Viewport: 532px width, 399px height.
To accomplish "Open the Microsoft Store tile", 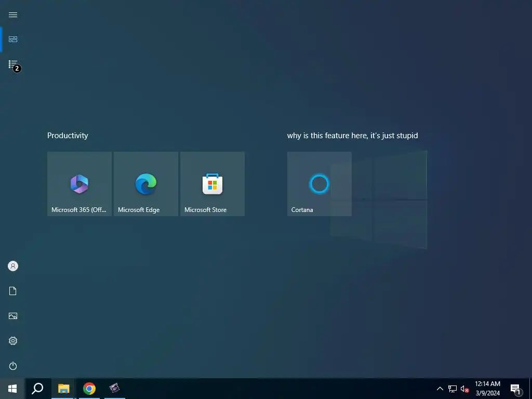I will click(212, 183).
